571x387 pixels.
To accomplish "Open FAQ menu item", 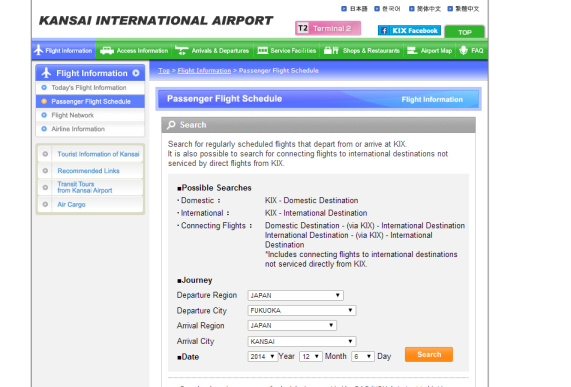I will click(x=471, y=51).
